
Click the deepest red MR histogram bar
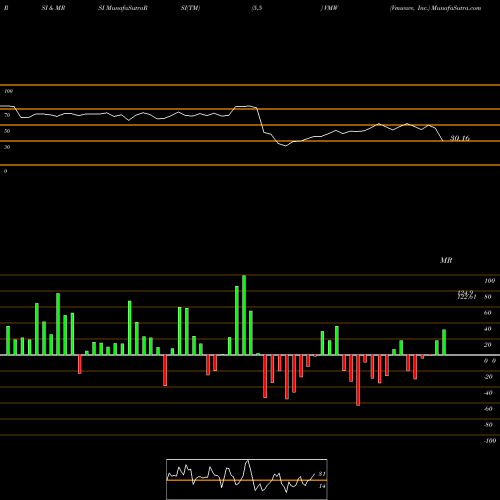tap(358, 380)
